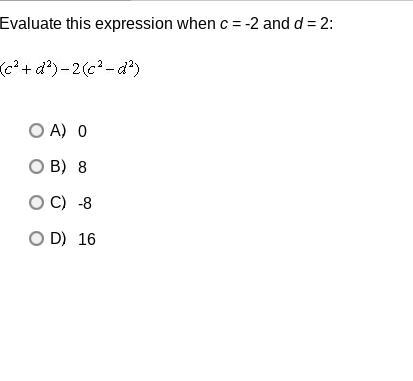Choose the radio button for option C
413x381 pixels.
tap(36, 202)
